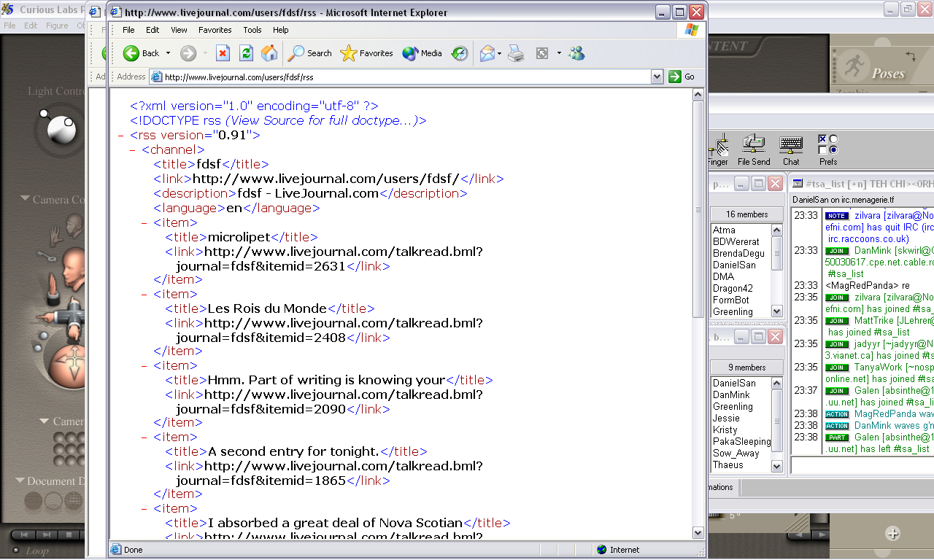Click the green Go button
This screenshot has width=934, height=560.
(682, 77)
